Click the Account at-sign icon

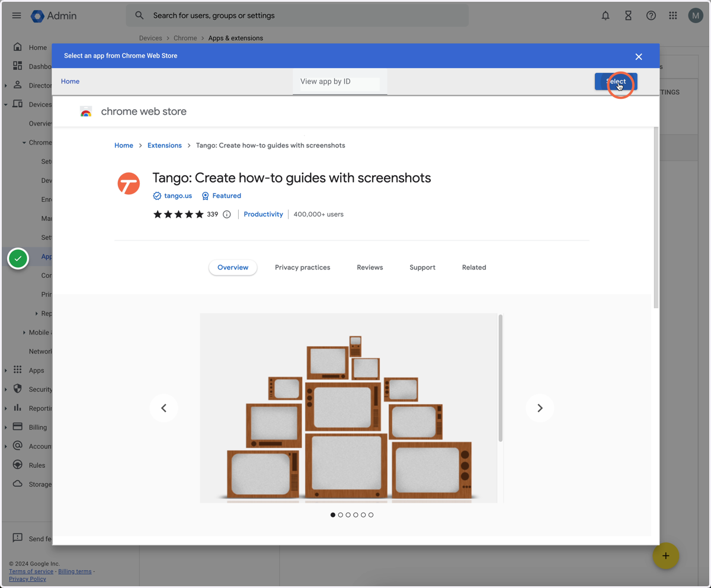18,445
